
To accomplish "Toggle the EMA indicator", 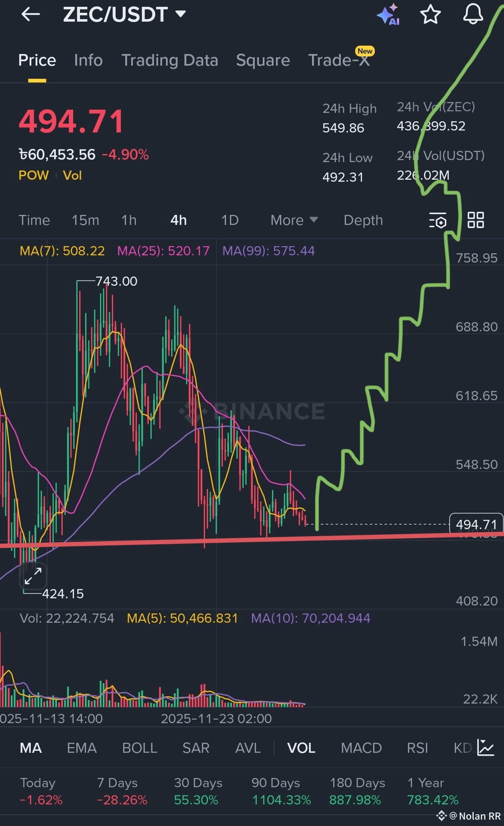I will 82,748.
